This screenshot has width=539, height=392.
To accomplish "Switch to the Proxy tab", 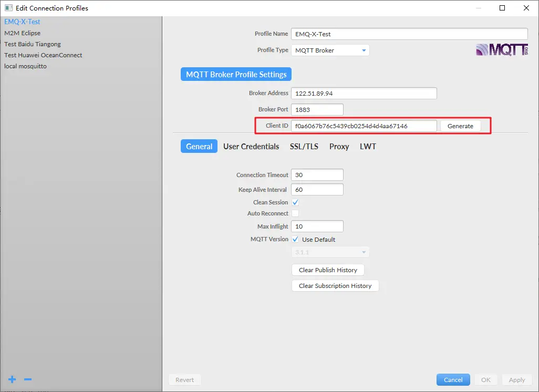I will click(x=339, y=147).
